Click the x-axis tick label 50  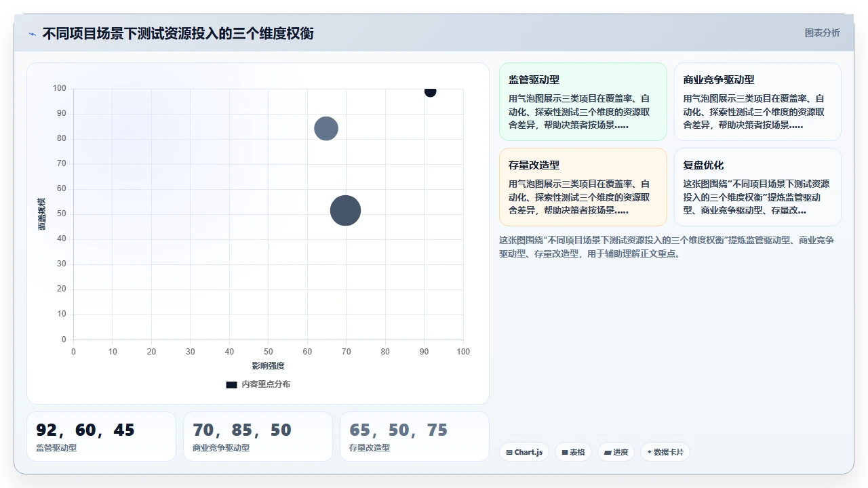269,352
